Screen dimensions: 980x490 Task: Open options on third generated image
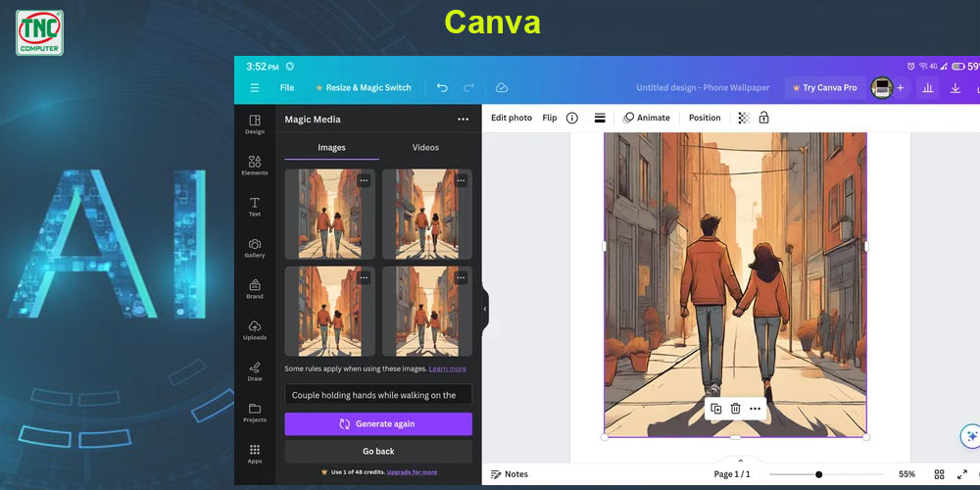(x=364, y=278)
